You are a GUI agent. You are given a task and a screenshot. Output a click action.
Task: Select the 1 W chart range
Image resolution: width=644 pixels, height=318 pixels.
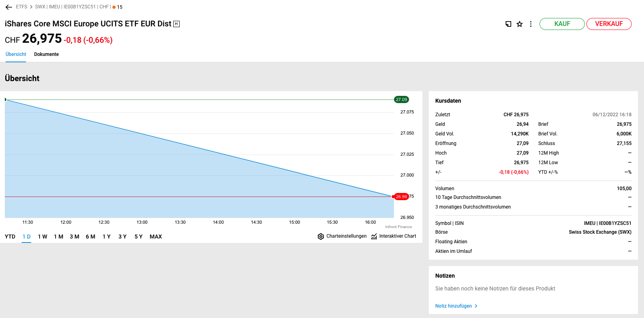click(42, 237)
